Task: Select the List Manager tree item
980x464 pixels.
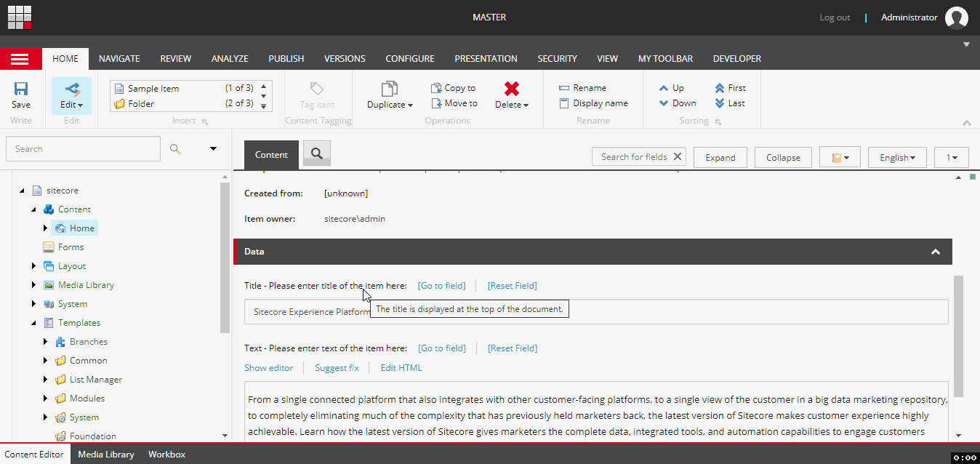Action: point(96,380)
